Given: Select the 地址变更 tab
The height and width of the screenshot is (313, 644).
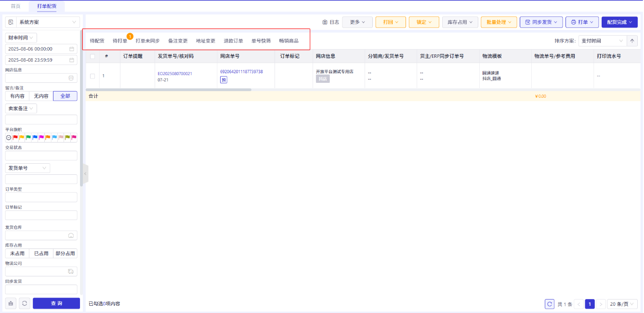Looking at the screenshot, I should (206, 41).
